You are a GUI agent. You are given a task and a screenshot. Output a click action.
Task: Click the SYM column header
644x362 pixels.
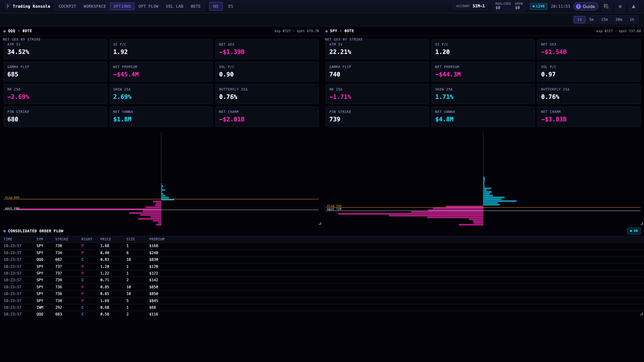[40, 239]
